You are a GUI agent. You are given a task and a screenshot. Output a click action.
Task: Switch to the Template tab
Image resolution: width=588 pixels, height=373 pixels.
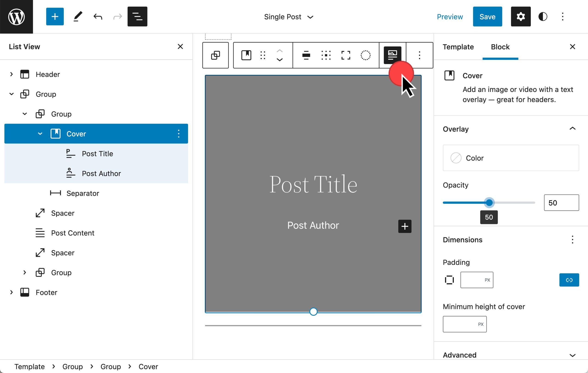coord(458,47)
